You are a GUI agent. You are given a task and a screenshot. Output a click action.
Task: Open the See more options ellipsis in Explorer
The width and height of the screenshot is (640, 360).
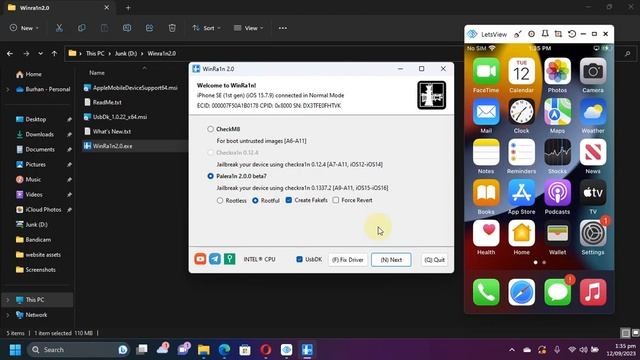point(282,28)
